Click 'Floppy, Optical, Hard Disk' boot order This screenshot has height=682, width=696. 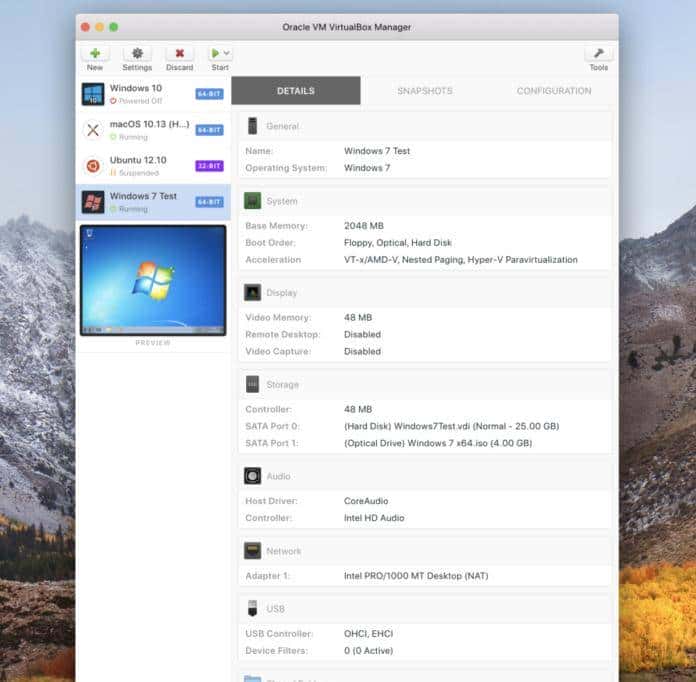point(398,243)
